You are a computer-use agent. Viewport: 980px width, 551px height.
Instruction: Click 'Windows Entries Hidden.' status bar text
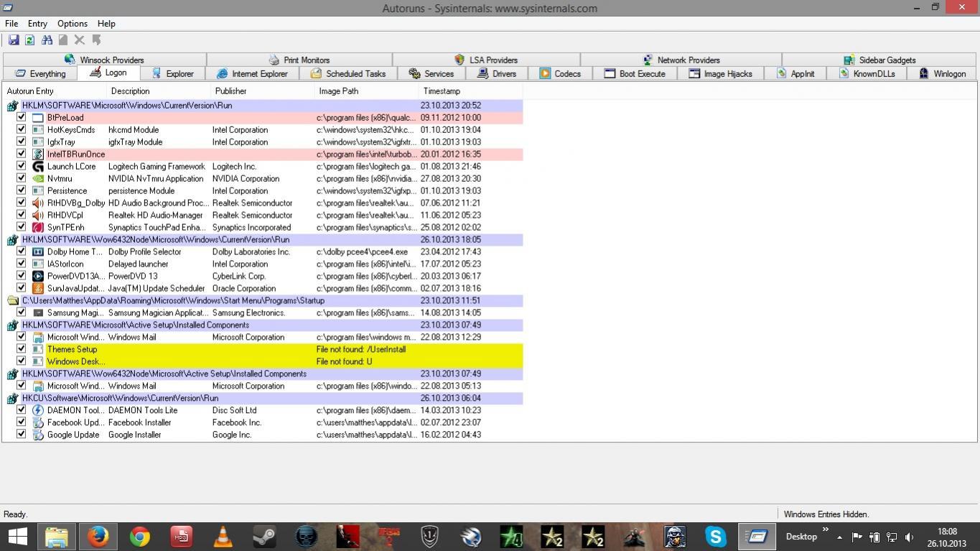(x=826, y=514)
